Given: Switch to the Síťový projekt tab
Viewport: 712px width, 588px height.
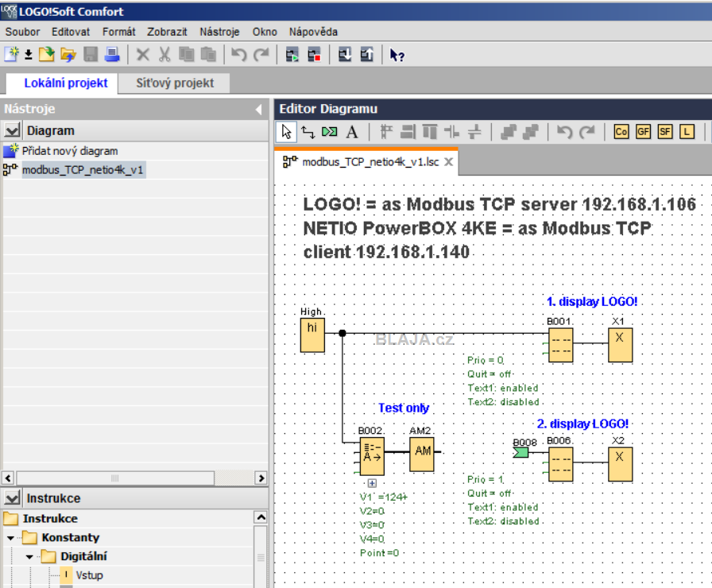Looking at the screenshot, I should (174, 83).
